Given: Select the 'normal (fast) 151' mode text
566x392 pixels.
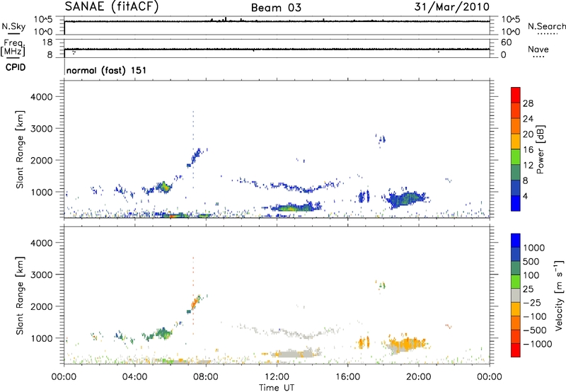Looking at the screenshot, I should [107, 70].
